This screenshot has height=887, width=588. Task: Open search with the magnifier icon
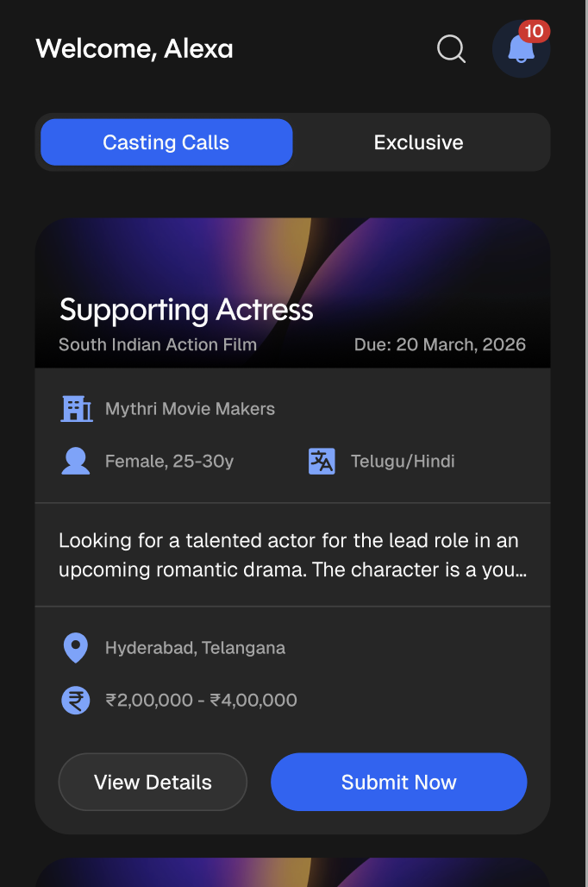[x=451, y=48]
